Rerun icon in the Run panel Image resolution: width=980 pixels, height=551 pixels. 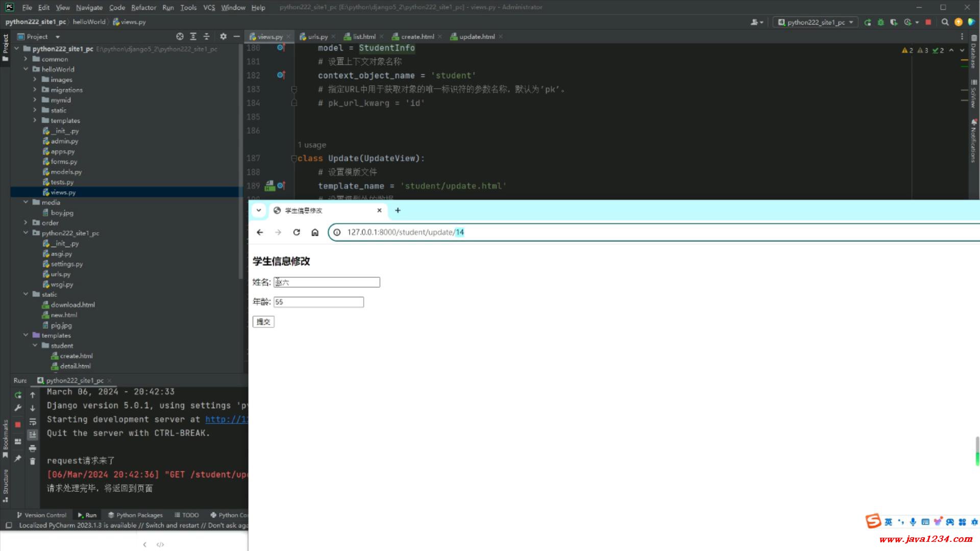point(18,395)
